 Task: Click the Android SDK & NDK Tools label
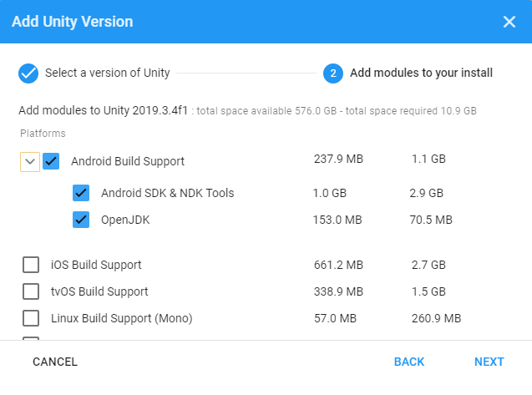point(167,193)
